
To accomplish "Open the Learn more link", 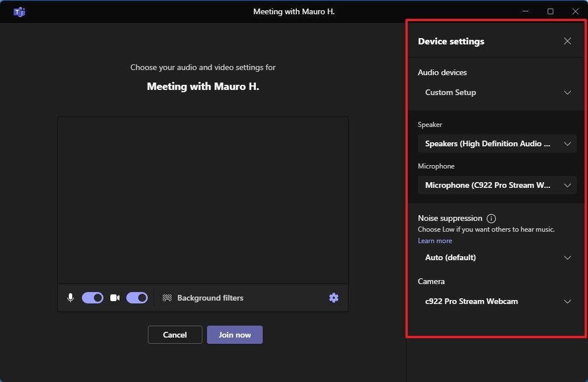I will click(x=434, y=240).
